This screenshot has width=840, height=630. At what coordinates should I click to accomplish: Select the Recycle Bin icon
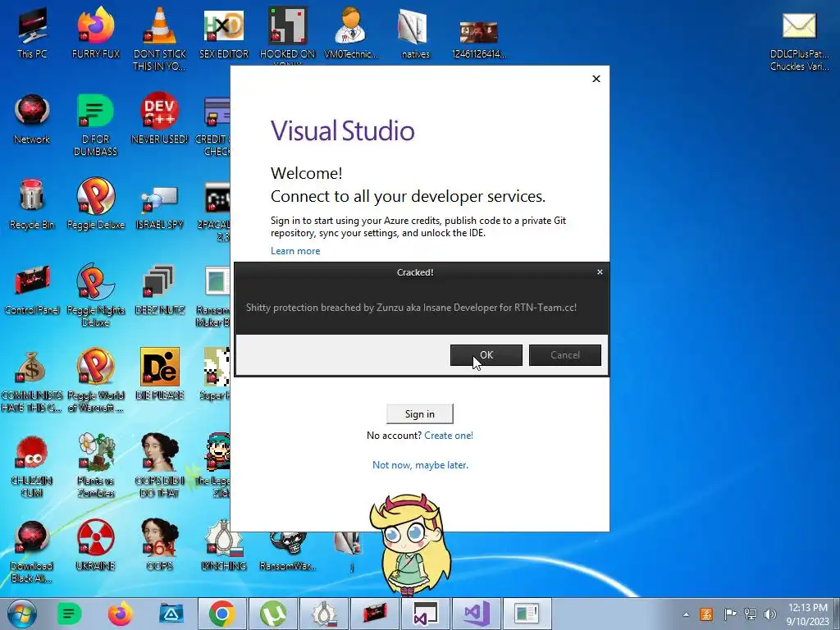32,204
